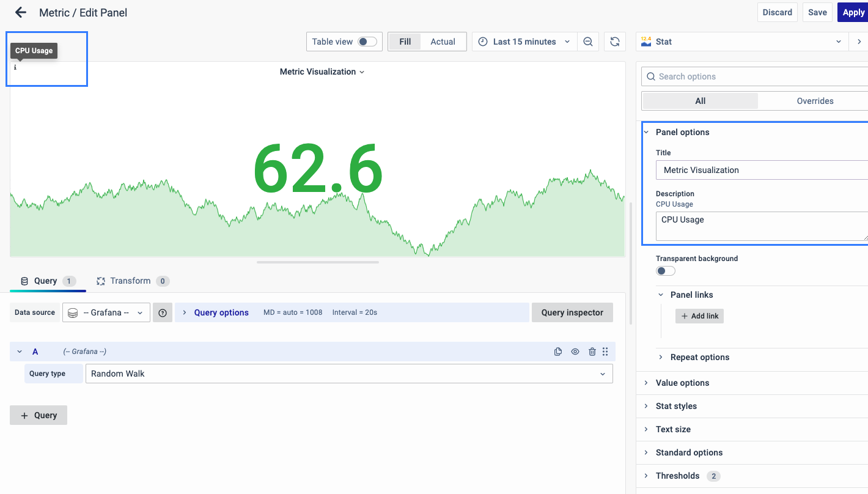Click the panel description info icon
Screen dimensions: 868x494
15,68
